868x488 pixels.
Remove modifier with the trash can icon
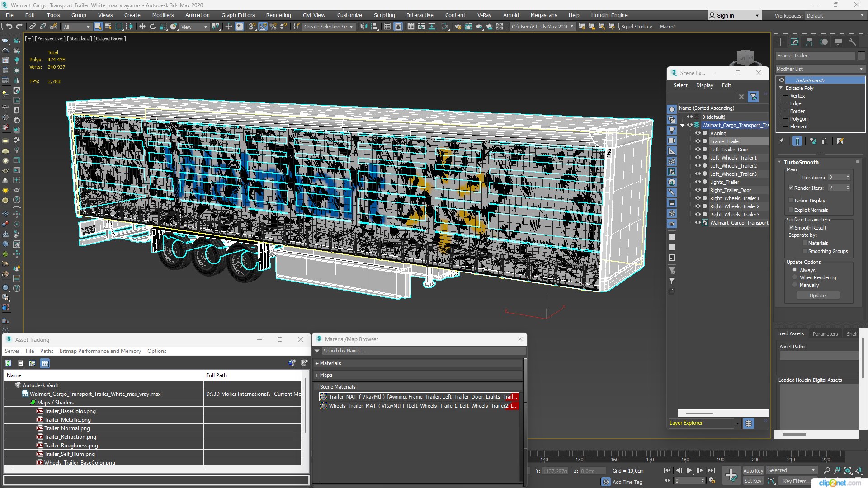click(824, 141)
